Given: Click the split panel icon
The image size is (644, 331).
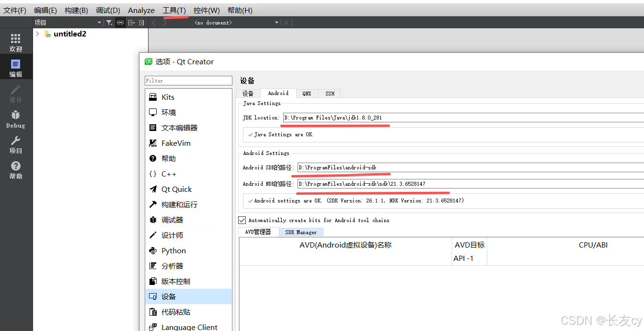Looking at the screenshot, I should pyautogui.click(x=131, y=23).
